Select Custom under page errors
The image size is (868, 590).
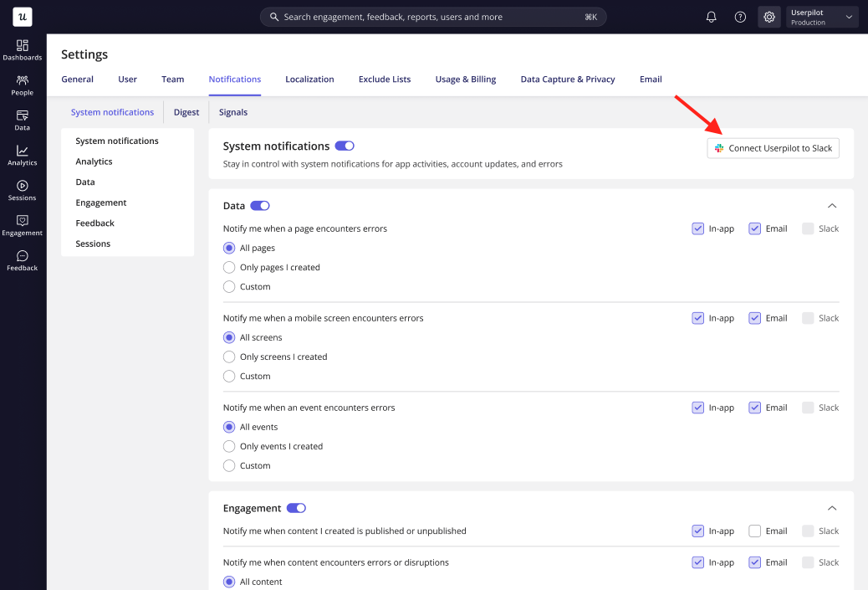pyautogui.click(x=228, y=286)
